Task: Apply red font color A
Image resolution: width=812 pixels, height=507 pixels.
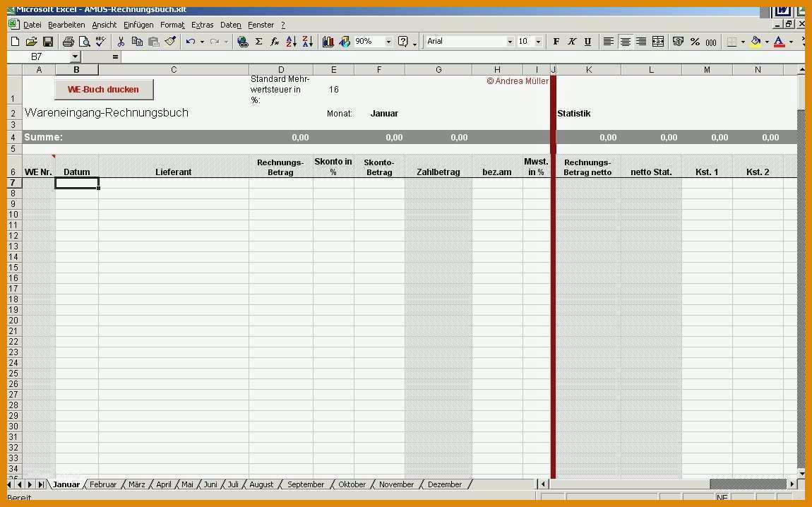Action: point(779,42)
